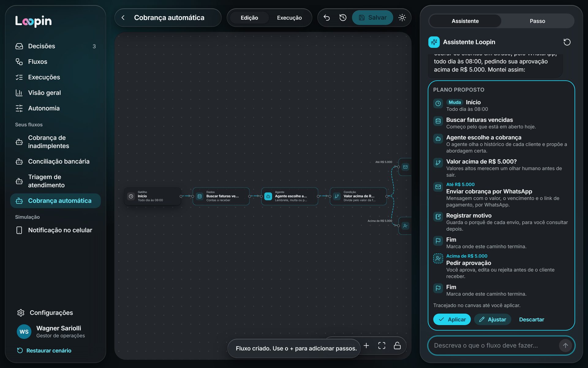588x368 pixels.
Task: Select the Passo tab
Action: (x=537, y=21)
